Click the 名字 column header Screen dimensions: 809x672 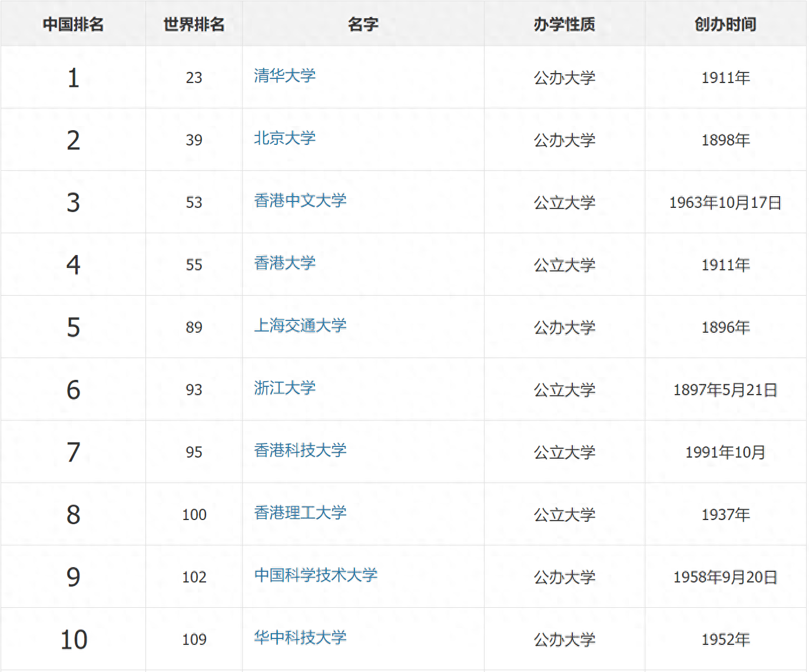click(363, 24)
